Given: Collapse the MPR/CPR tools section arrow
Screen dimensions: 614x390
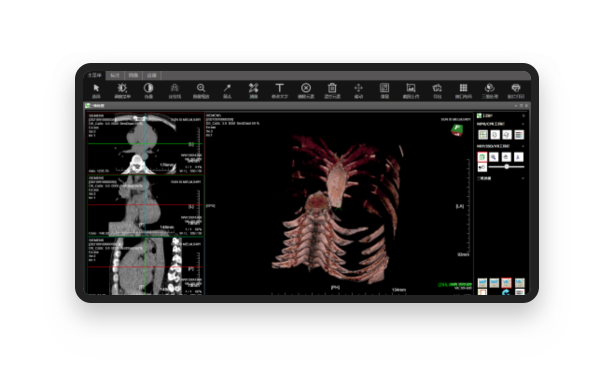Looking at the screenshot, I should [x=523, y=124].
